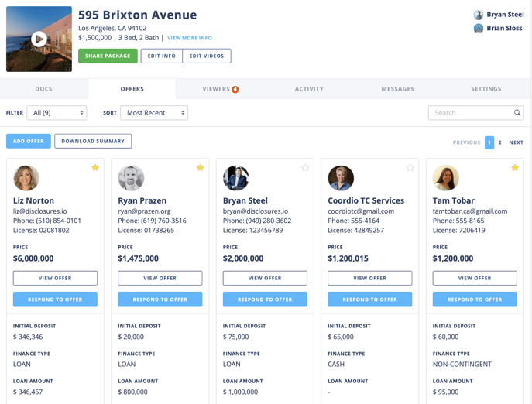Click coordiotc@gmail.com email text
This screenshot has width=532, height=404.
pyautogui.click(x=361, y=211)
